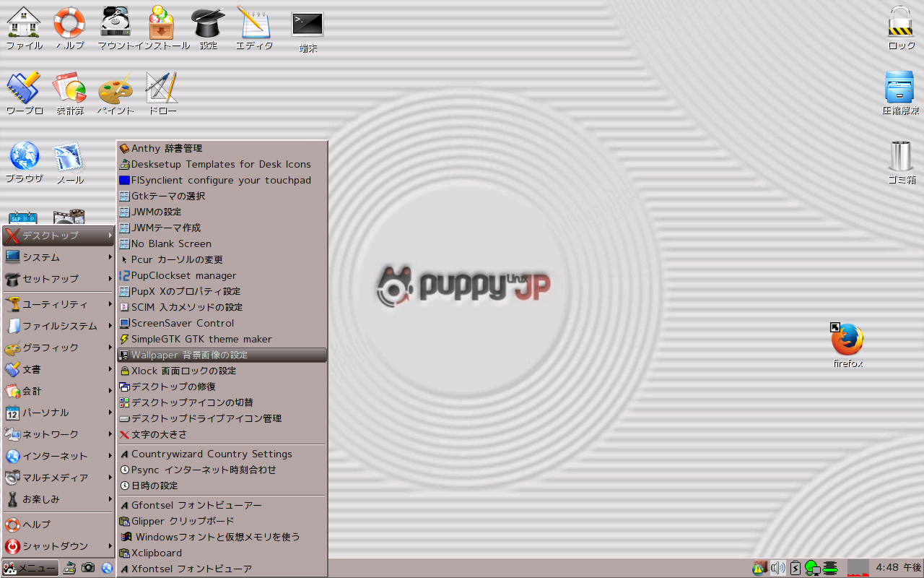
Task: Expand the 会計 submenu
Action: [58, 391]
